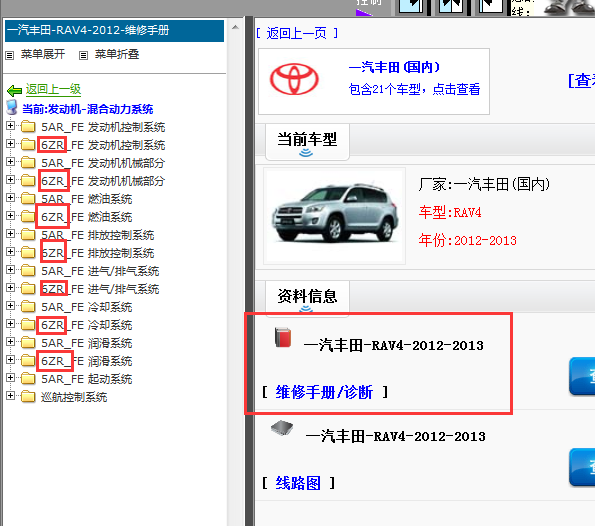Select 6ZR_FE 排放控制系统 label
Screen dimensions: 595x526
pos(98,253)
